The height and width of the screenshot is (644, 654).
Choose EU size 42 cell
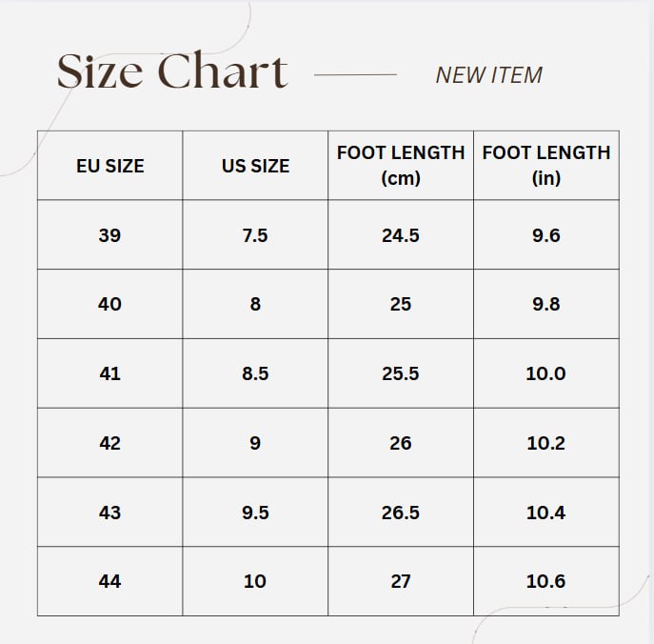point(110,443)
